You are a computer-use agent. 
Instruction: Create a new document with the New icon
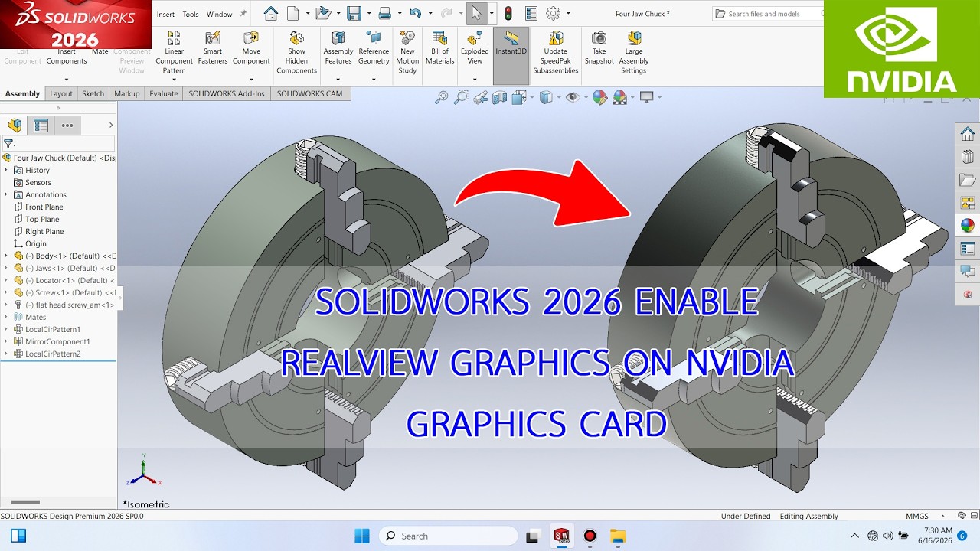point(292,13)
